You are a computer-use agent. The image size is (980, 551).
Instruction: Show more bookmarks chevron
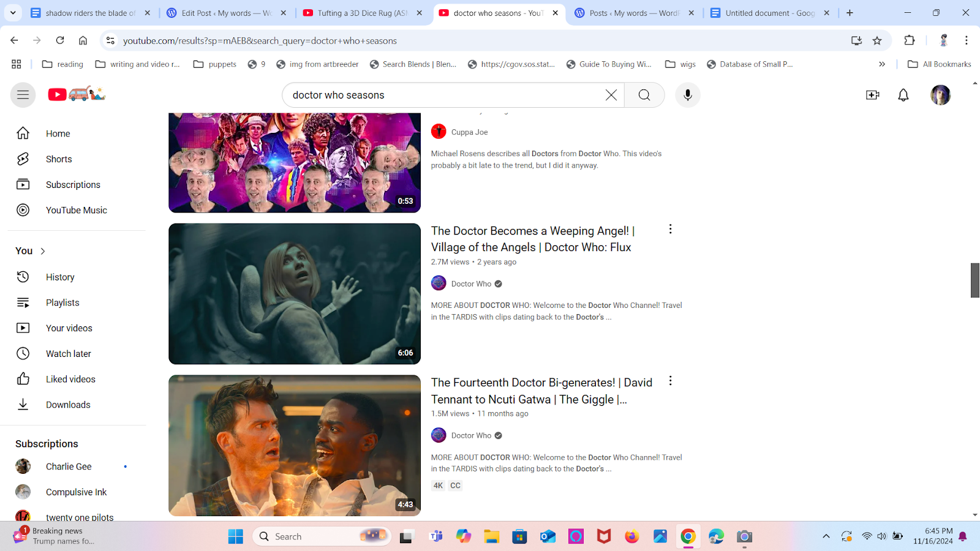pyautogui.click(x=882, y=64)
